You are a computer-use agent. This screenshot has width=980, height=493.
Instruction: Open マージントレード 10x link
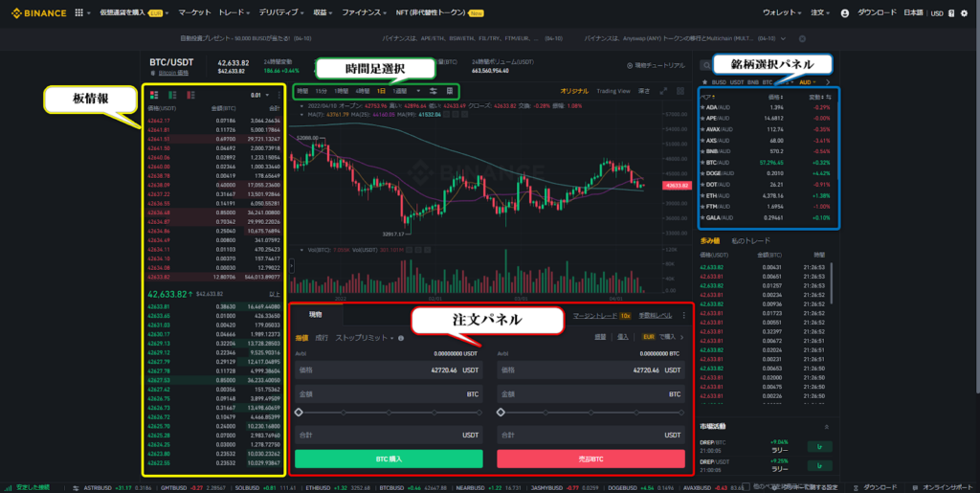coord(601,316)
